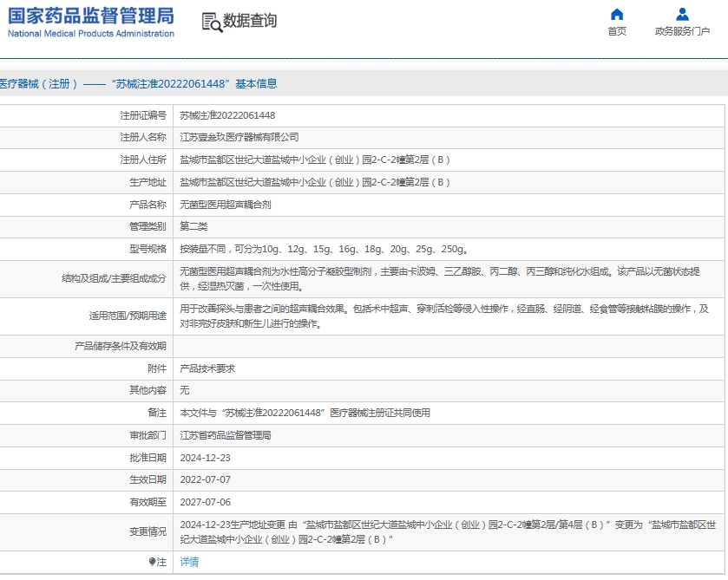Click the 适用范围/预期用途 description text
Screen dimensions: 728x580
[444, 316]
